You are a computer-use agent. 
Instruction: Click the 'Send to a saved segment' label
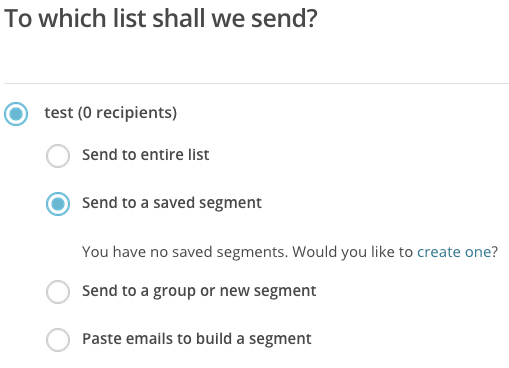point(172,203)
